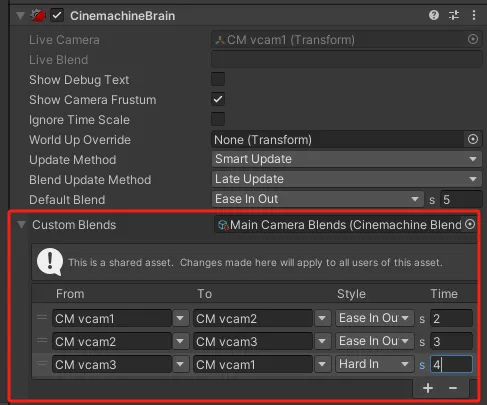Open To dropdown arrow in last blend row
Viewport: 487px width, 405px height.
pyautogui.click(x=322, y=364)
